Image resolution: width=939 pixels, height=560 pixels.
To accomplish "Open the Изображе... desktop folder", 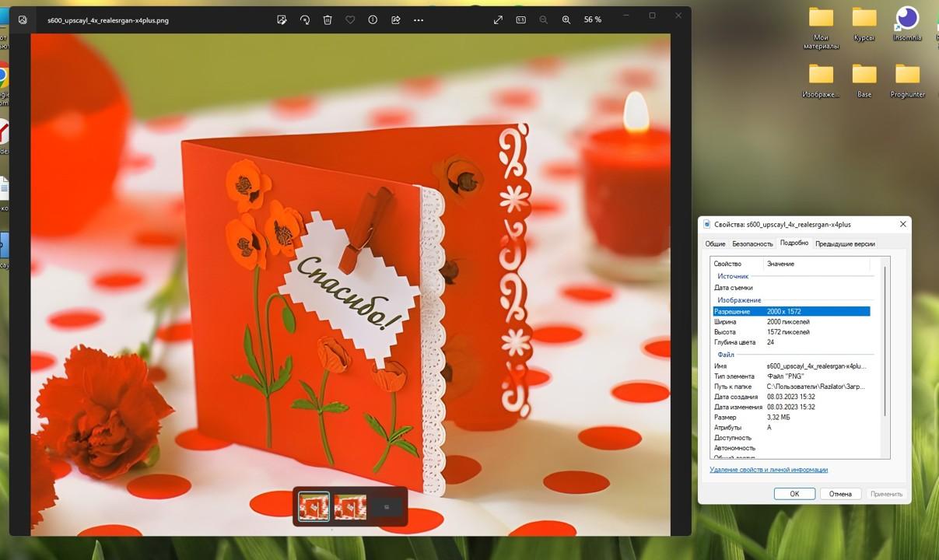I will [x=821, y=81].
